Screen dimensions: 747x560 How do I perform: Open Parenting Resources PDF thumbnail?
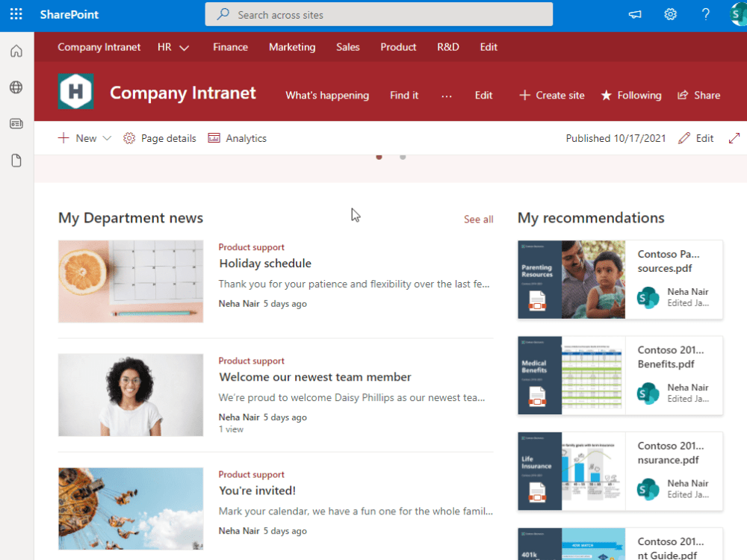click(571, 279)
